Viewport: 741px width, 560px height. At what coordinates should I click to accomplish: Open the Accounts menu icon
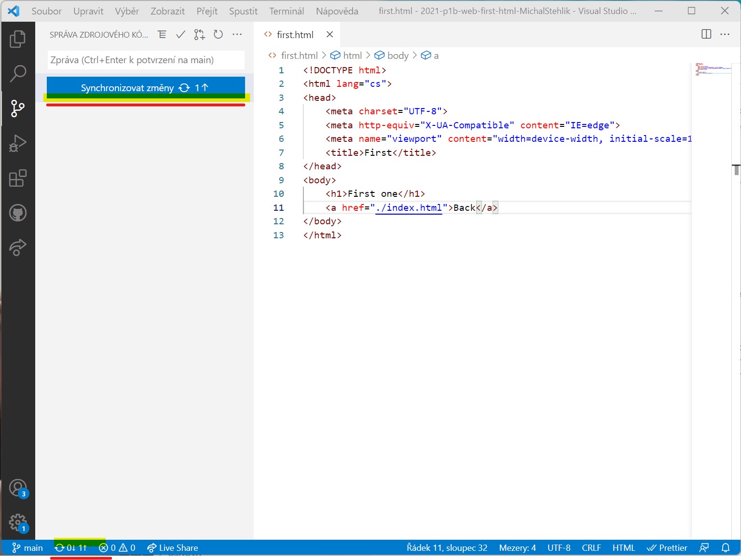(x=18, y=488)
